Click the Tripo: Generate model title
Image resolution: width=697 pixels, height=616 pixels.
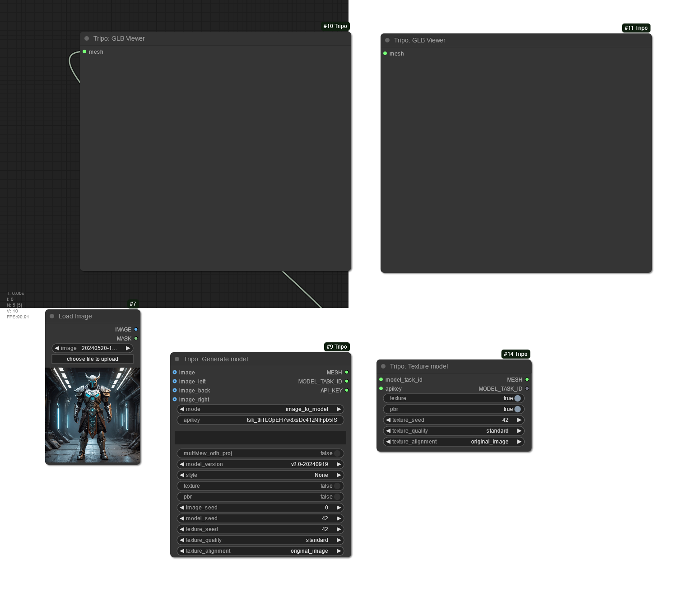tap(216, 359)
